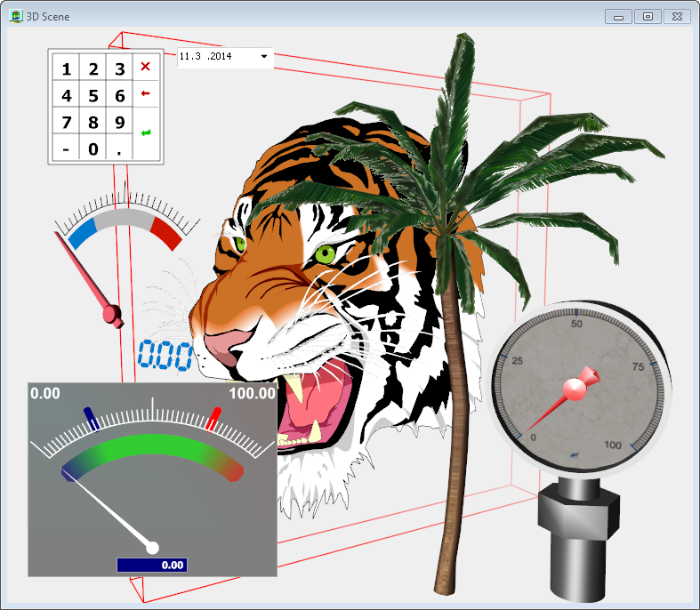Click the white needle pivot on the meter

pyautogui.click(x=152, y=548)
